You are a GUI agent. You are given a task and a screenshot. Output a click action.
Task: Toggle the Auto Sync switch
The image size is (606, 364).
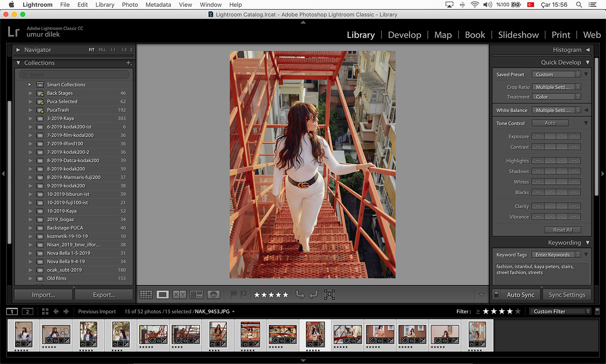(x=497, y=295)
